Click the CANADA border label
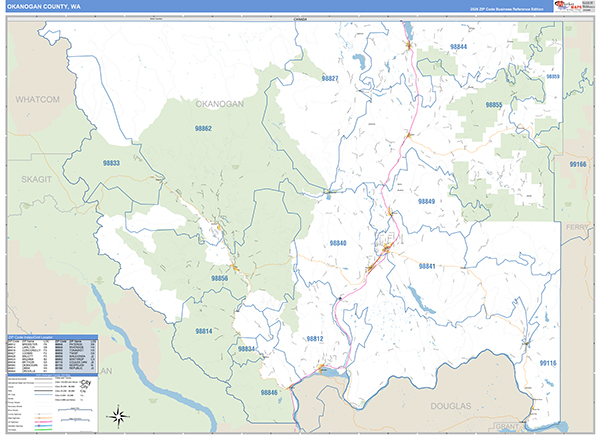This screenshot has width=600, height=435. 300,19
